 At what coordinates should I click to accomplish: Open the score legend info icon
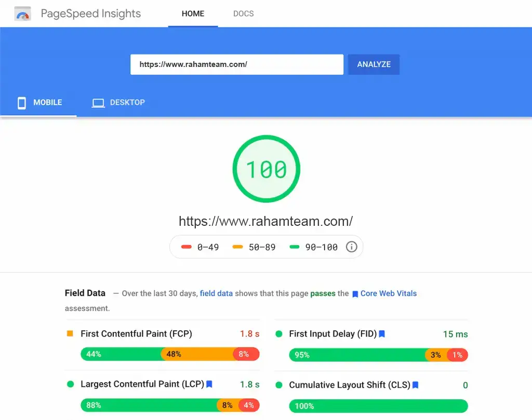click(352, 247)
